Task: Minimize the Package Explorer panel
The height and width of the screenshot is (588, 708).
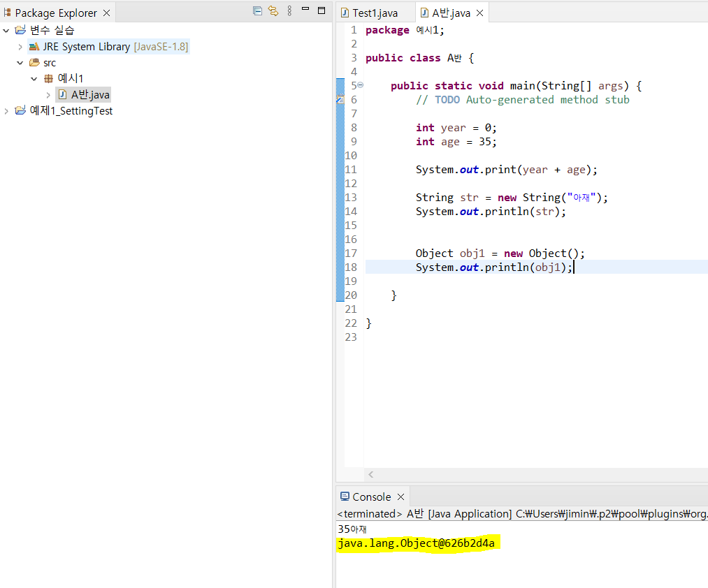Action: click(305, 9)
